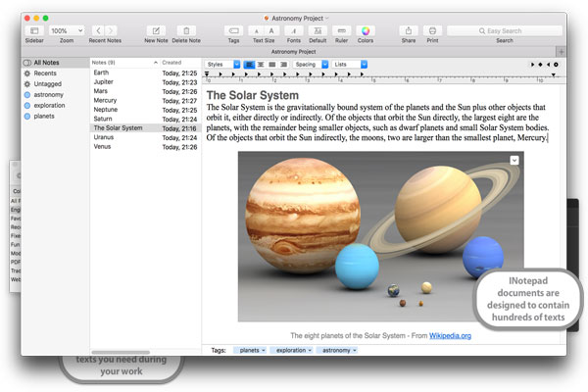Open the Tags toolbar button

pyautogui.click(x=233, y=31)
